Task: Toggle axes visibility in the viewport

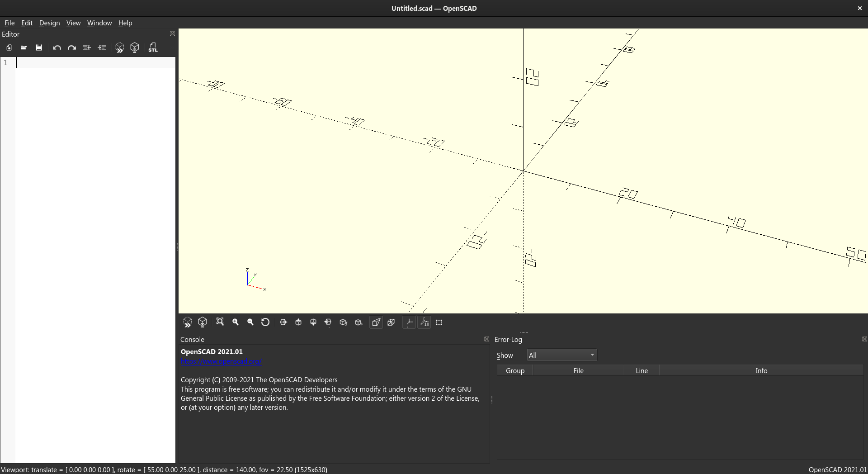Action: point(409,322)
